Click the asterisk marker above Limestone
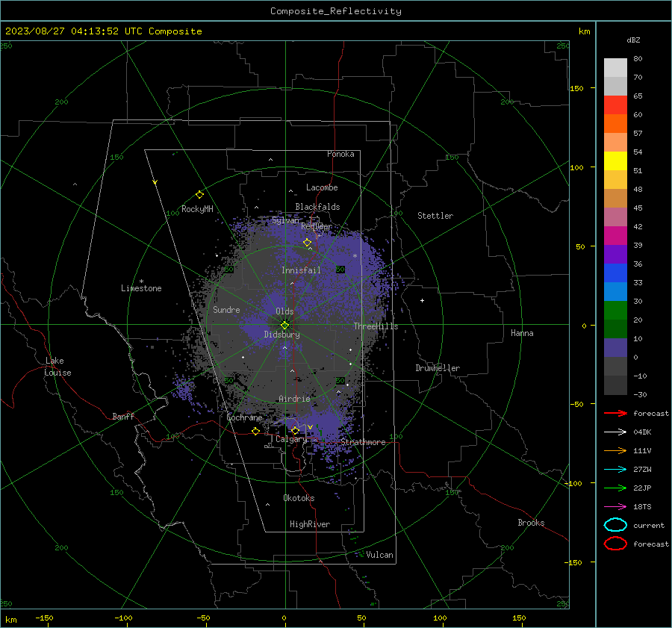This screenshot has width=672, height=628. (x=141, y=282)
